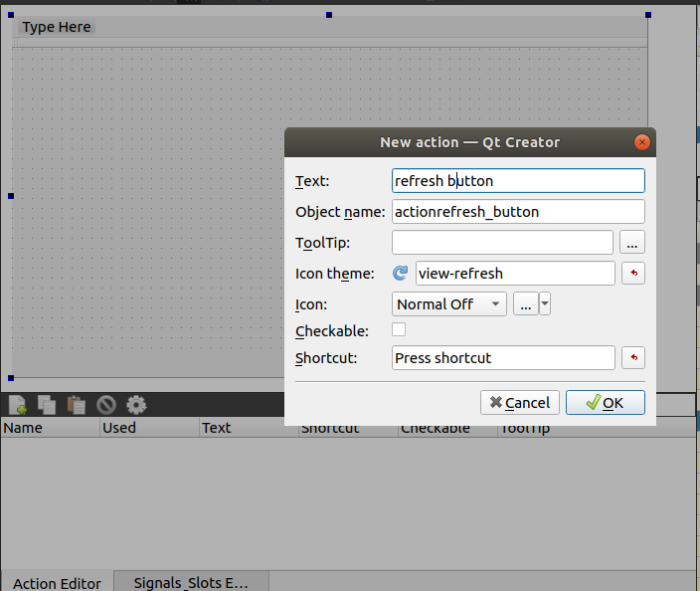The height and width of the screenshot is (591, 700).
Task: Click the Type Here menu placeholder
Action: (x=57, y=27)
